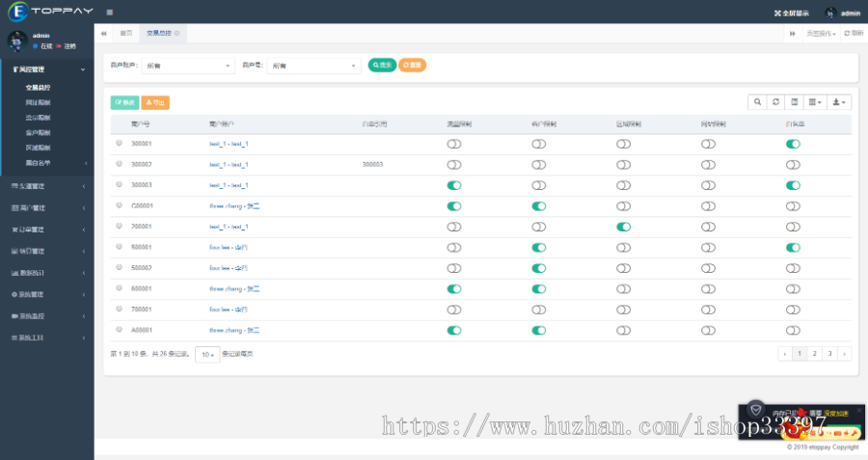
Task: Toggle card view icon in the table toolbar
Action: click(794, 101)
